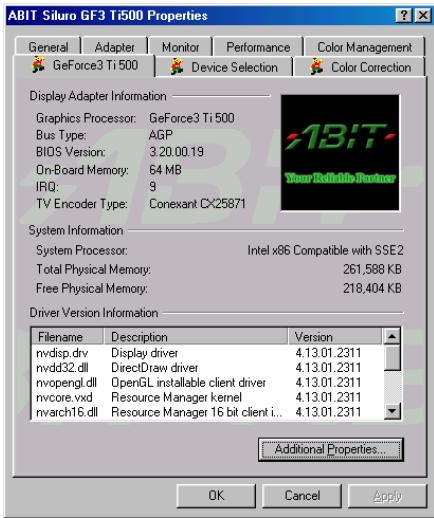Click scroll down arrow in driver list
The image size is (434, 518).
[392, 411]
